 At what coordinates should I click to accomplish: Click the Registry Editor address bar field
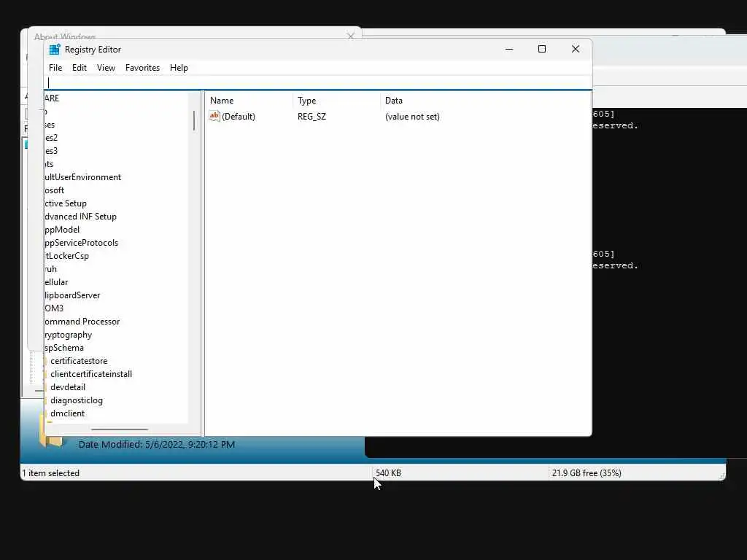click(x=318, y=83)
